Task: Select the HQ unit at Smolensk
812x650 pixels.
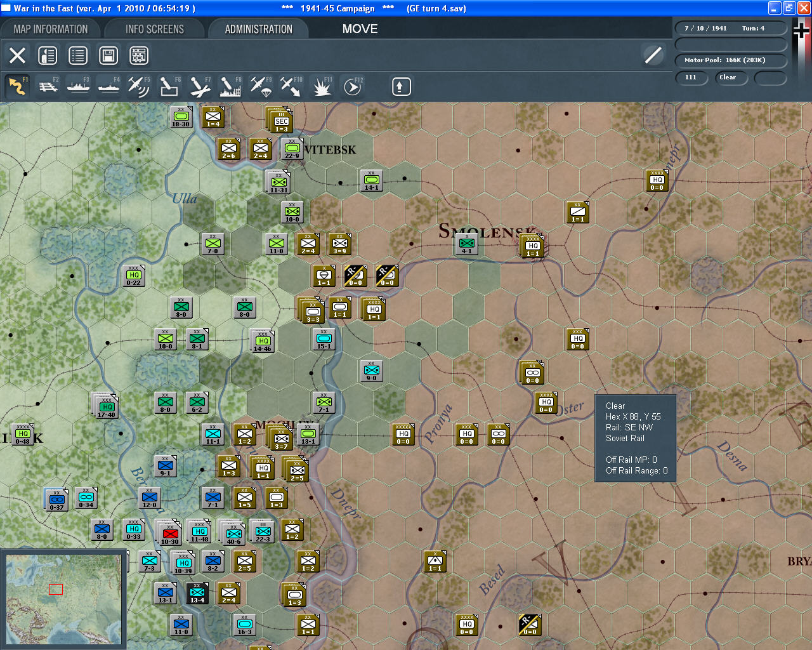Action: [x=532, y=246]
